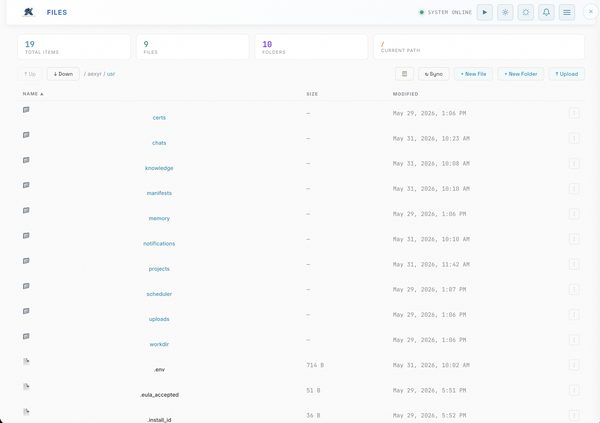Click the file icon in the .env row
The image size is (600, 423).
pyautogui.click(x=26, y=361)
